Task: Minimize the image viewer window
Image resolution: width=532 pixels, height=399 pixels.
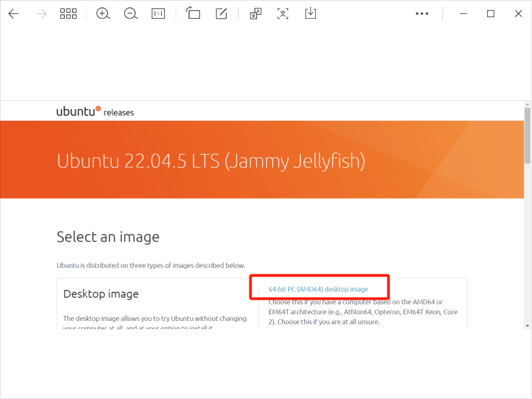Action: click(463, 13)
